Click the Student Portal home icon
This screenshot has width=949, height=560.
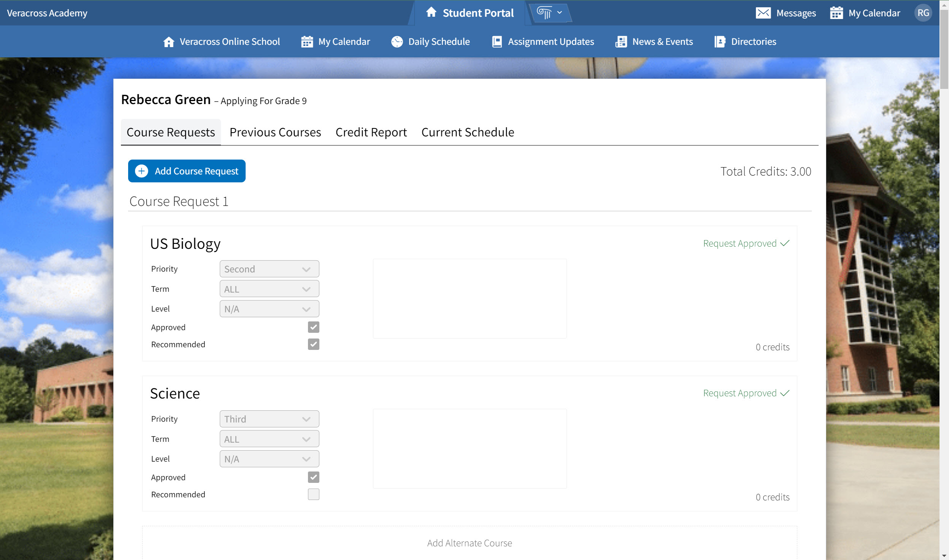(431, 13)
